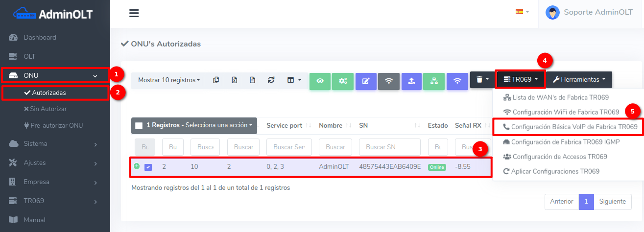Go to Siguiente page
This screenshot has height=232, width=644.
click(612, 201)
